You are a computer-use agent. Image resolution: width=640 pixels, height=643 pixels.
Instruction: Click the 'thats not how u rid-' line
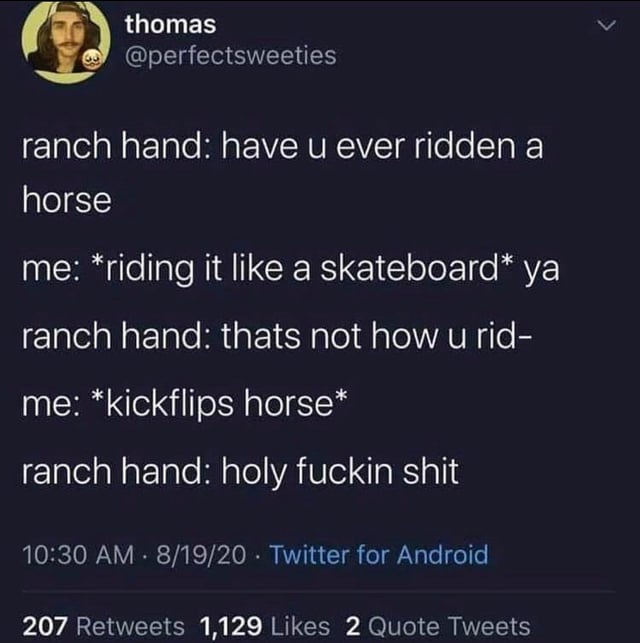277,336
